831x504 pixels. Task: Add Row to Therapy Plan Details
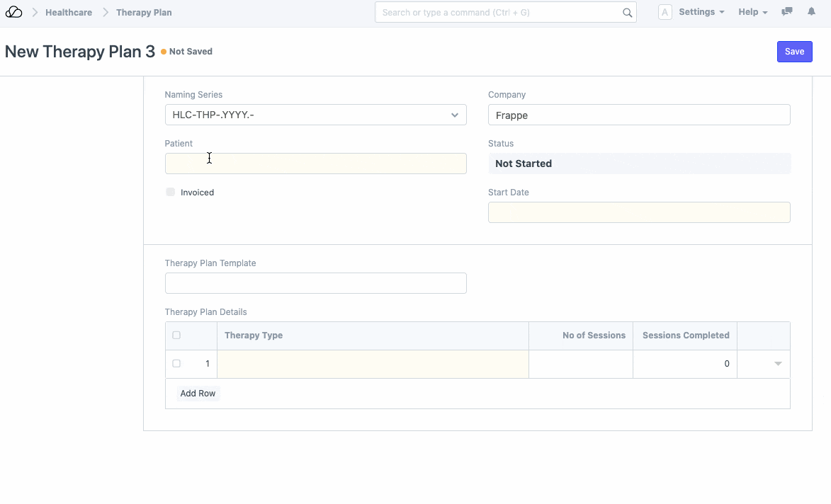coord(198,394)
